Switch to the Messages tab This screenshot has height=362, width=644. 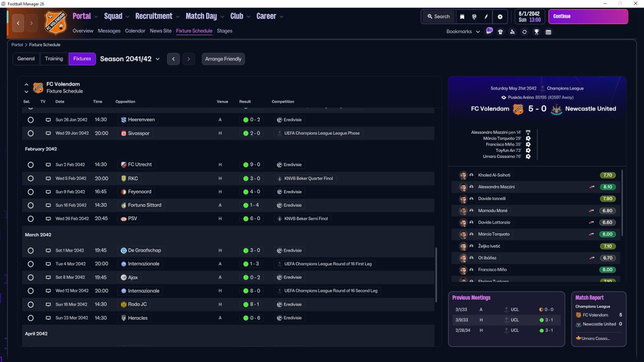(109, 31)
